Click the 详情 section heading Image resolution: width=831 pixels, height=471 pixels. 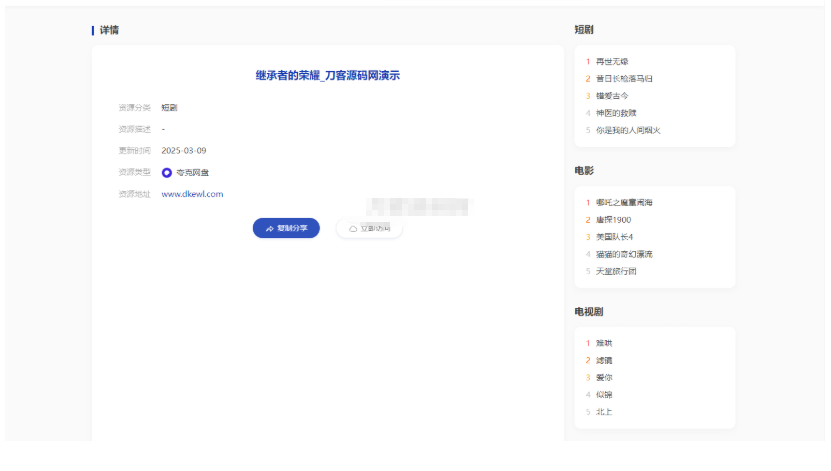coord(109,30)
